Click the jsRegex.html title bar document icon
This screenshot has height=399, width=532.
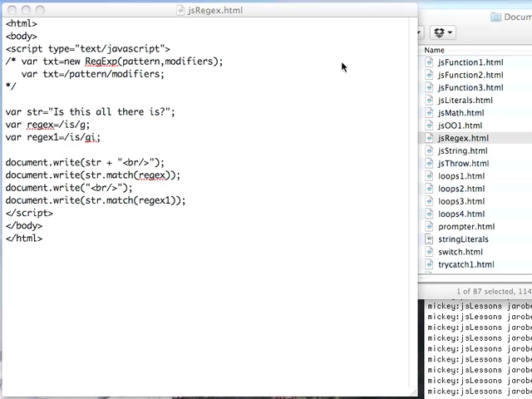click(181, 10)
